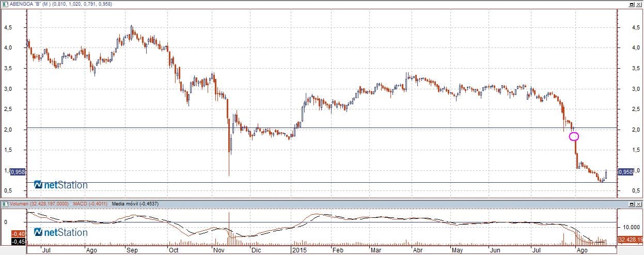
Task: Click the 0,958 price tag on right axis
Action: (626, 172)
